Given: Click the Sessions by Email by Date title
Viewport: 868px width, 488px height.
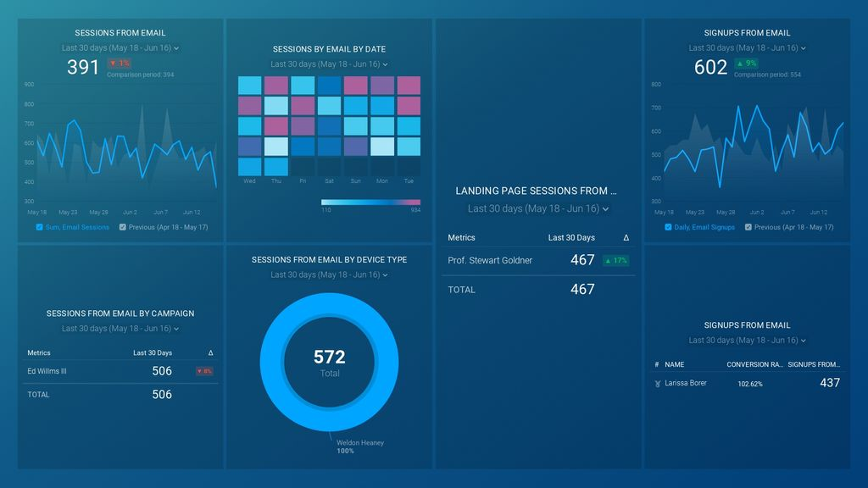Looking at the screenshot, I should pos(329,49).
